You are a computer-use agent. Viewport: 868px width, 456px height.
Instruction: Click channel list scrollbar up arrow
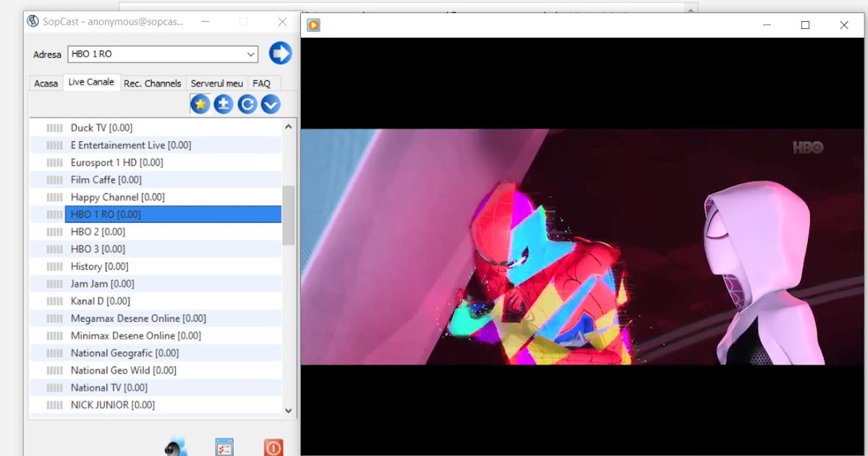[289, 127]
